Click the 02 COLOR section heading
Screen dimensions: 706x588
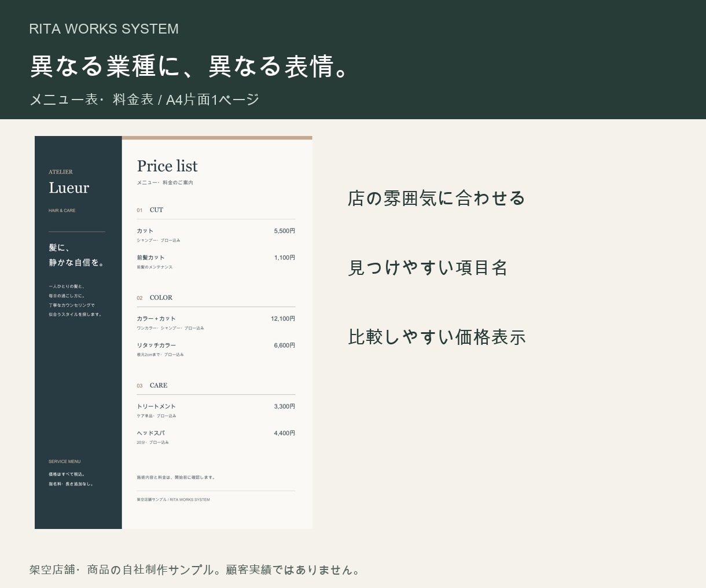(155, 297)
